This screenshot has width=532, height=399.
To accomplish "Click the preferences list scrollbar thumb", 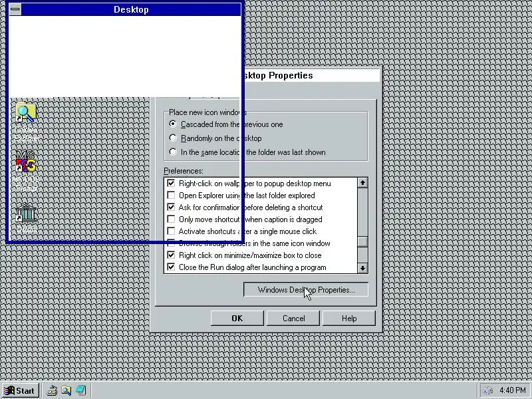I will 362,241.
